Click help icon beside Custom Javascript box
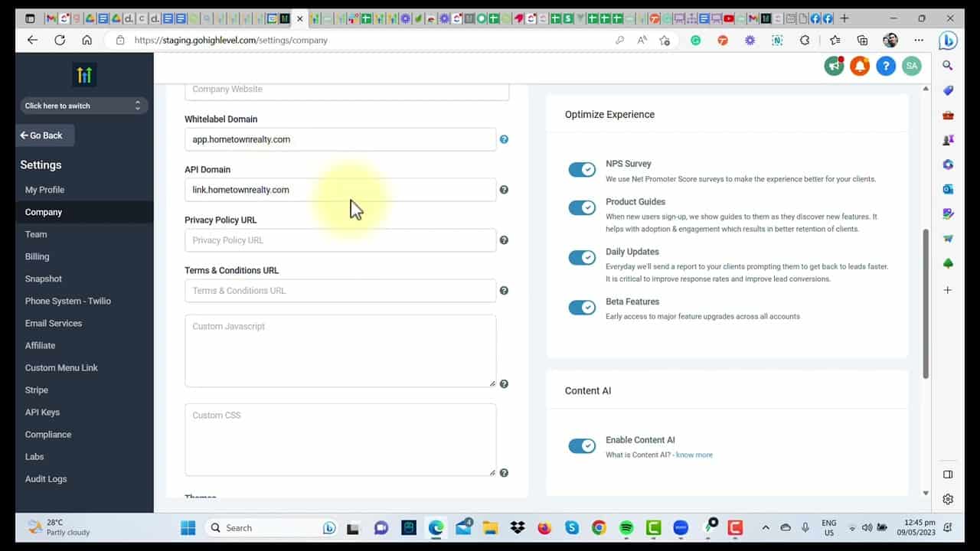Screen dimensions: 980x551 pos(504,384)
